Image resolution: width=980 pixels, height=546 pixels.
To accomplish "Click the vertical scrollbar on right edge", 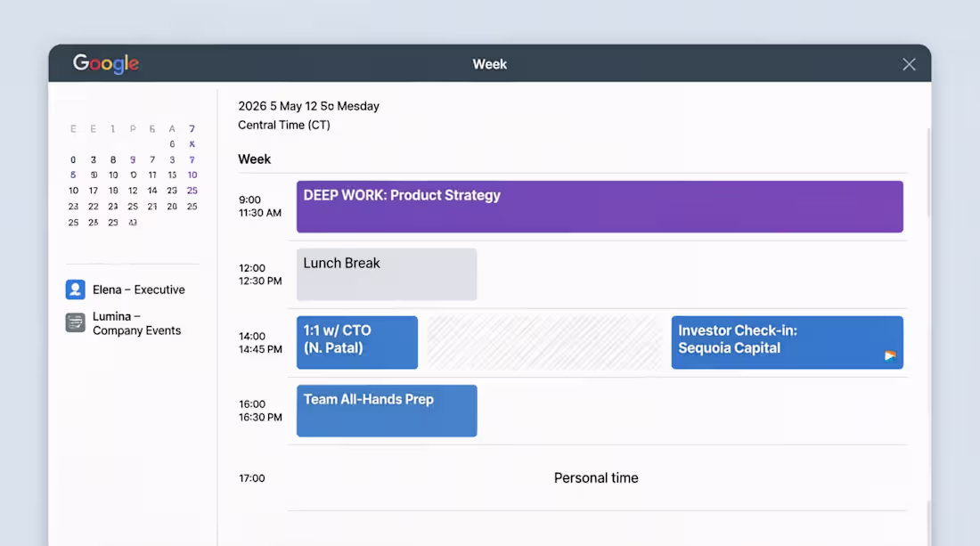I will point(928,172).
